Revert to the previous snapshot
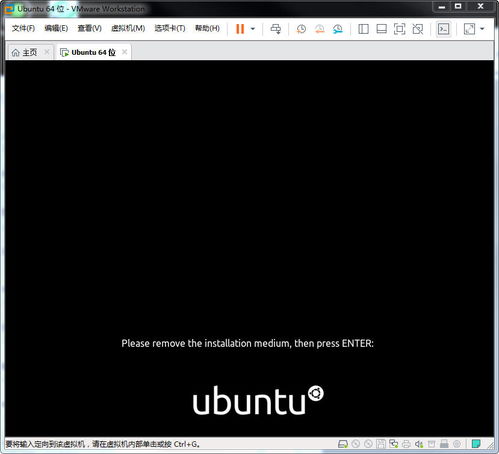This screenshot has height=454, width=499. click(x=319, y=29)
